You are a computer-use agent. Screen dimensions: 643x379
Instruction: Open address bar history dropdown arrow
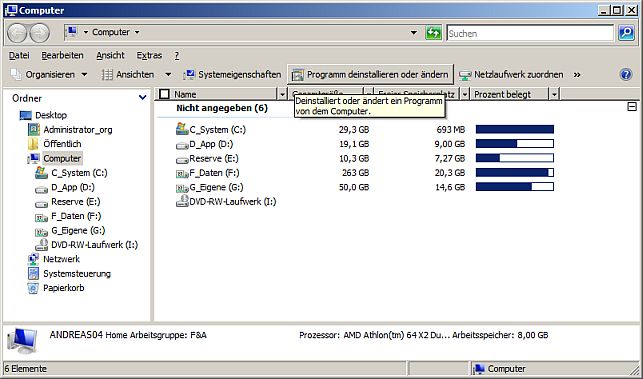(x=414, y=32)
